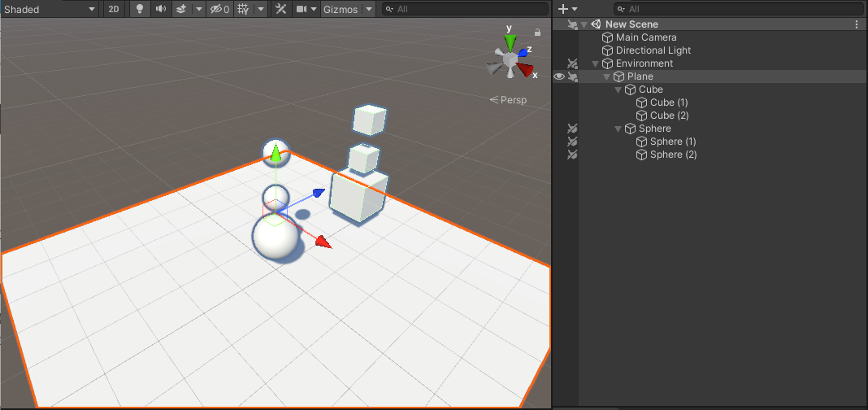Select Cube parent object in Hierarchy
Image resolution: width=868 pixels, height=410 pixels.
650,89
